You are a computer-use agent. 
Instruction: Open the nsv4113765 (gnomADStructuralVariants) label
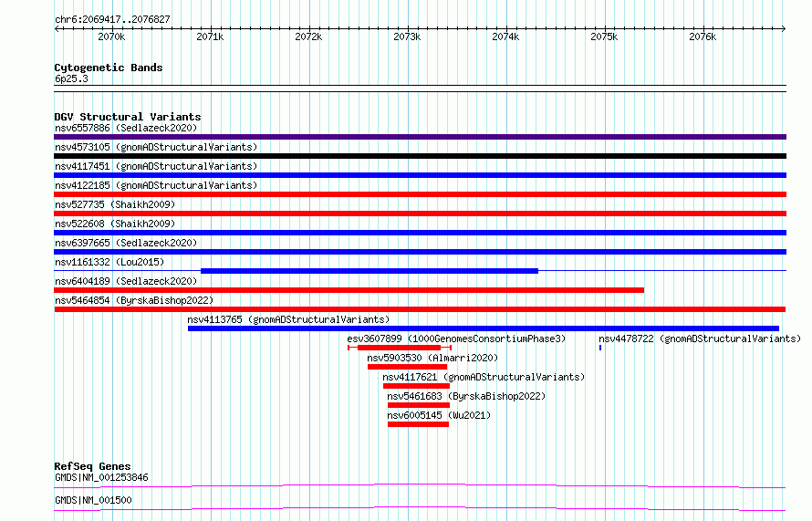click(288, 319)
